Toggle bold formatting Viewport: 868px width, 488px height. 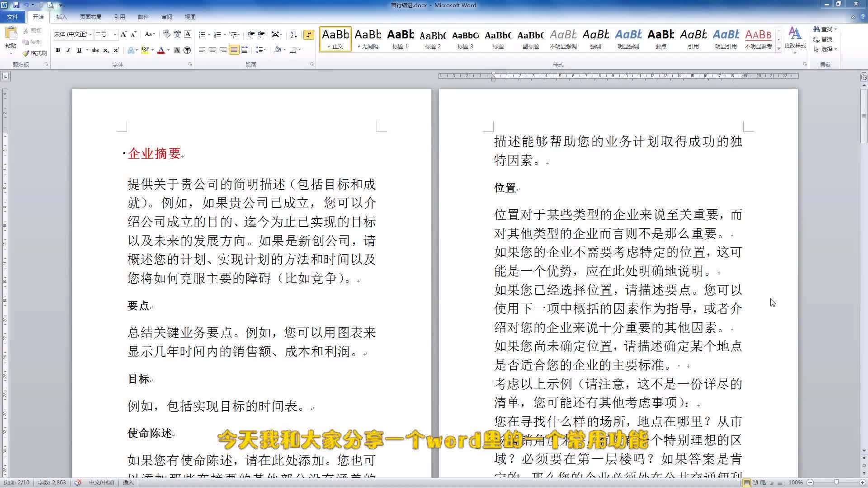58,50
